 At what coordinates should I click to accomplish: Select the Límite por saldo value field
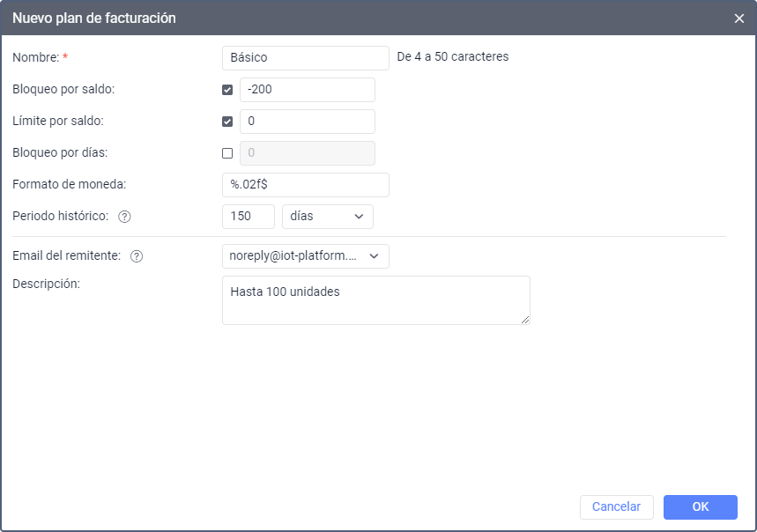(x=307, y=122)
